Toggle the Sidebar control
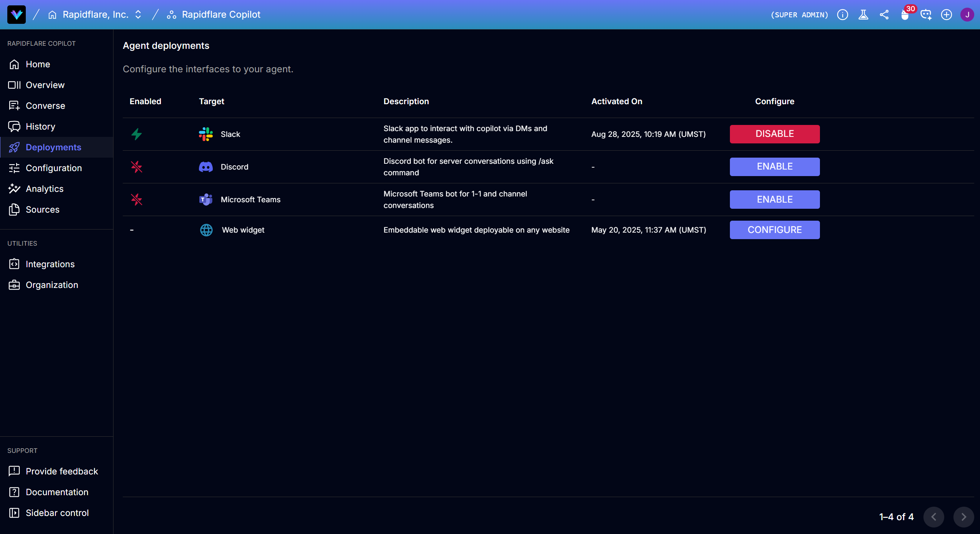The width and height of the screenshot is (980, 534). click(57, 513)
